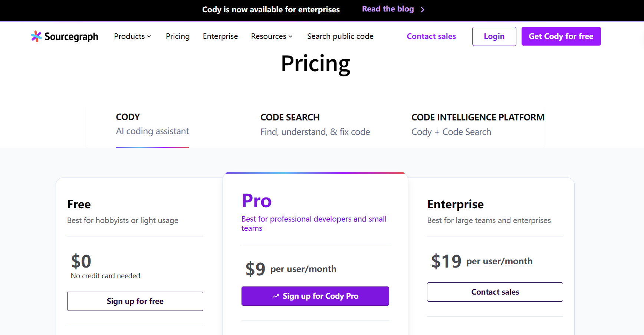Click the Sourcegraph star logo icon
Image resolution: width=644 pixels, height=335 pixels.
pyautogui.click(x=36, y=36)
